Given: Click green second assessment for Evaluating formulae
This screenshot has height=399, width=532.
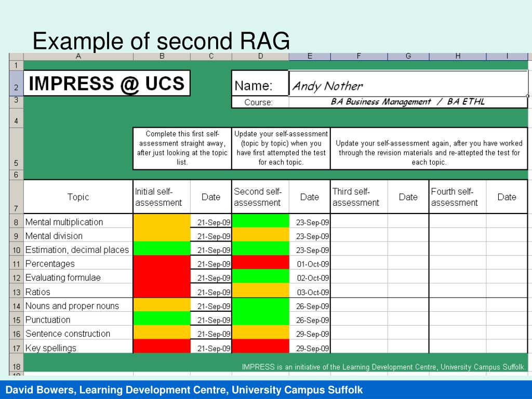Looking at the screenshot, I should (261, 276).
